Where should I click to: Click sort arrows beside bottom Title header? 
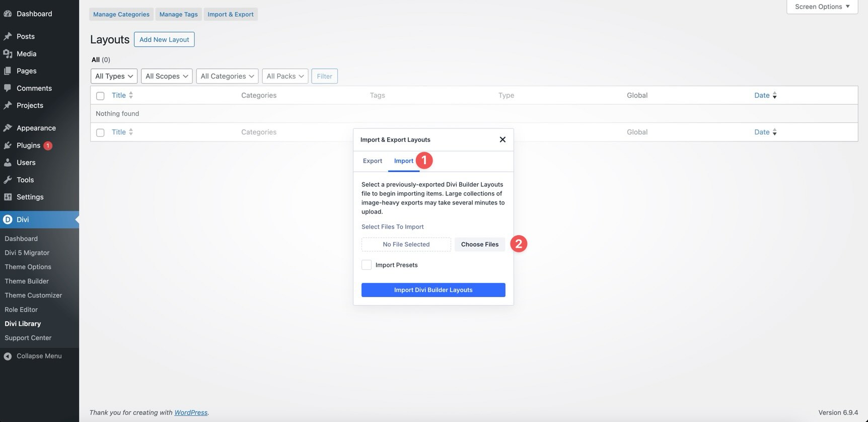coord(131,132)
